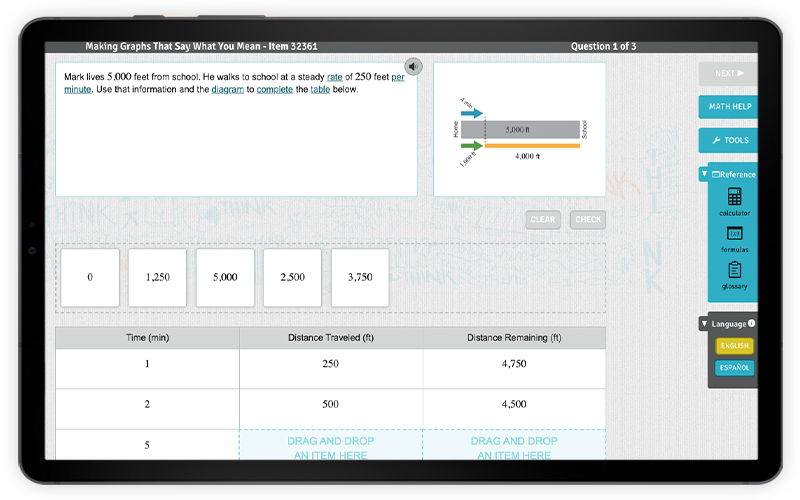
Task: Open the glossary link 'complete'
Action: click(x=274, y=89)
